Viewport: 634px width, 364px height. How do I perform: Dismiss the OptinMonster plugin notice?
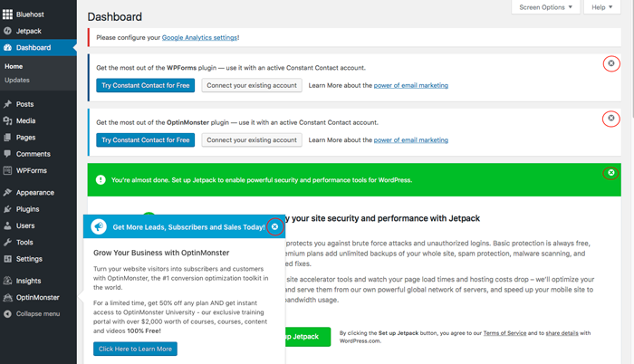tap(611, 119)
